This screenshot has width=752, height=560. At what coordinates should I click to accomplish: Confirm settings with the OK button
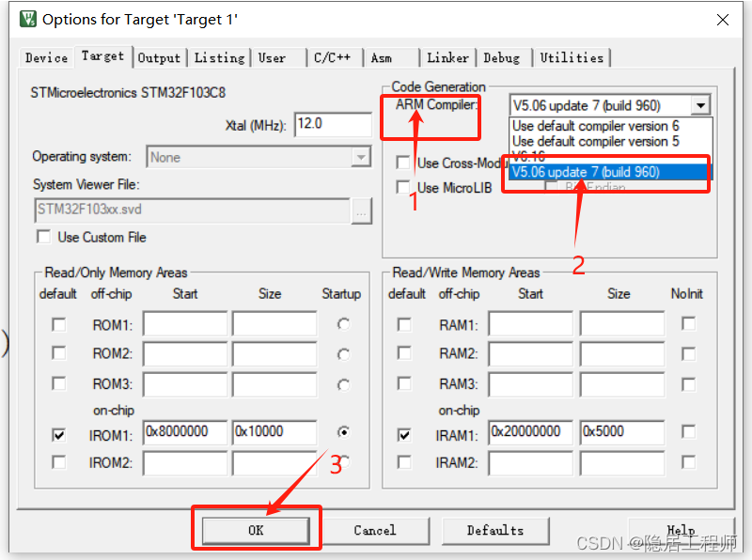point(256,530)
